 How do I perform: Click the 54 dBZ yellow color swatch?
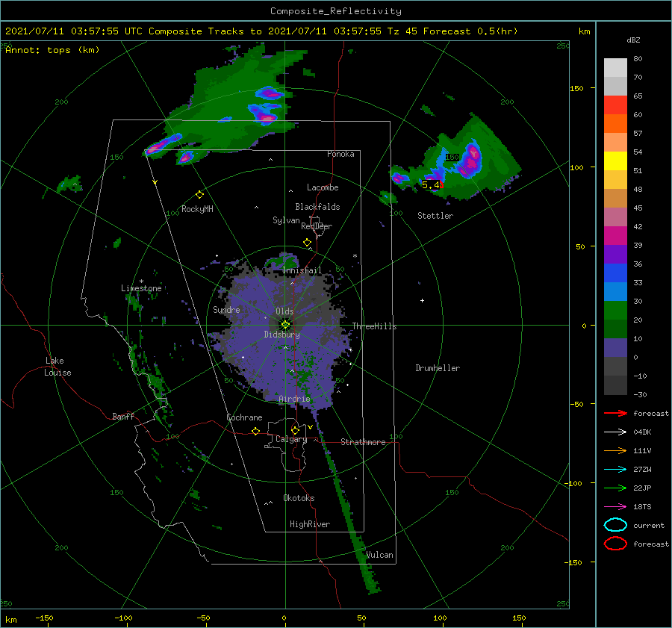(615, 161)
